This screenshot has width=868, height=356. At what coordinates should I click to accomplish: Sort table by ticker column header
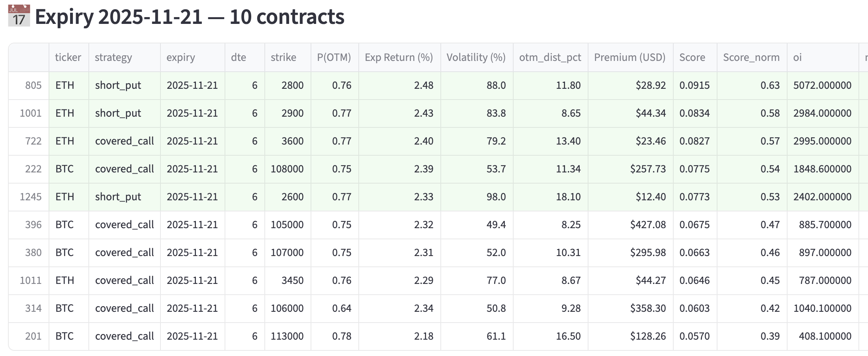(x=68, y=57)
